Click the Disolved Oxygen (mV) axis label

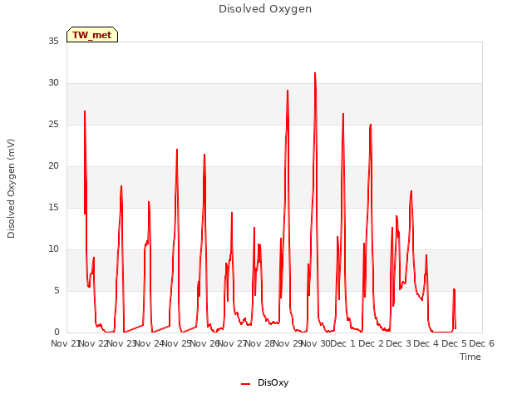click(11, 189)
